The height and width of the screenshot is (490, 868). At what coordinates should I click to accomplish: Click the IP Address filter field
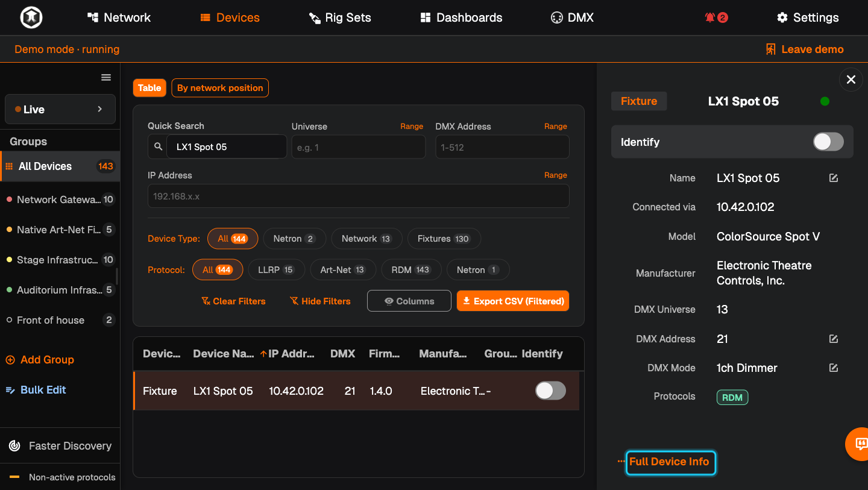tap(359, 196)
